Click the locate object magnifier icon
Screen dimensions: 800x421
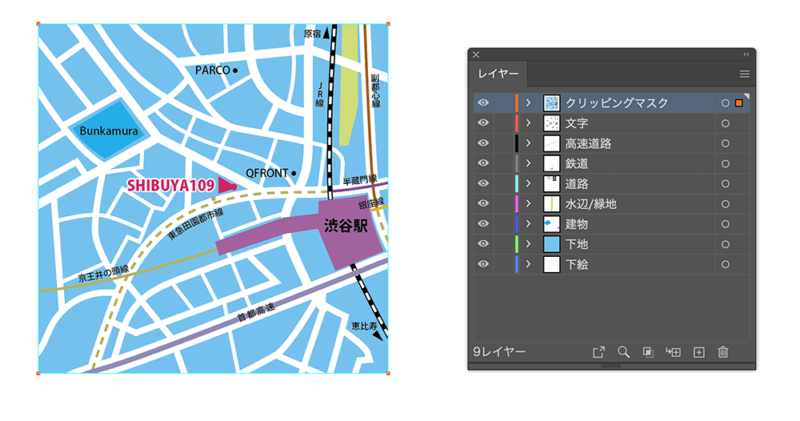pyautogui.click(x=623, y=352)
